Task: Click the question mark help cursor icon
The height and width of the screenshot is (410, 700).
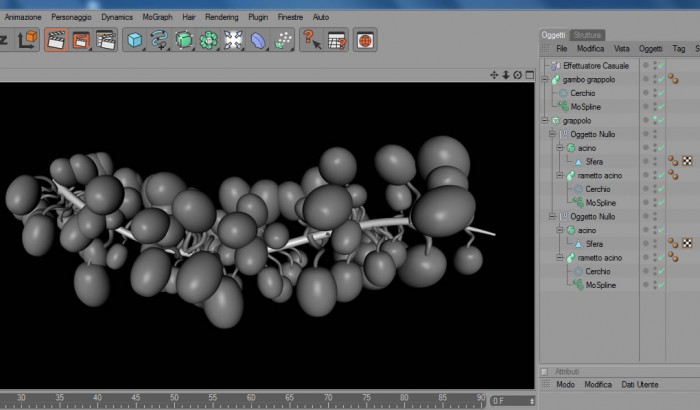Action: [312, 40]
